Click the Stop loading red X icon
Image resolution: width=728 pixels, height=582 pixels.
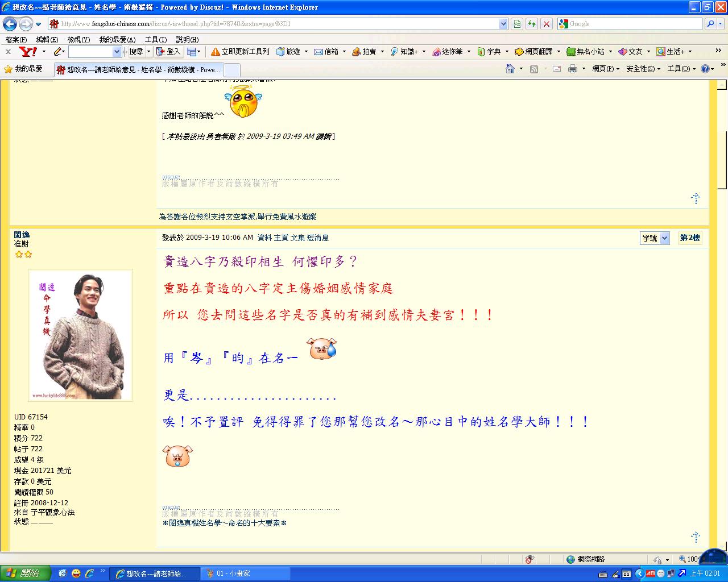[x=546, y=24]
